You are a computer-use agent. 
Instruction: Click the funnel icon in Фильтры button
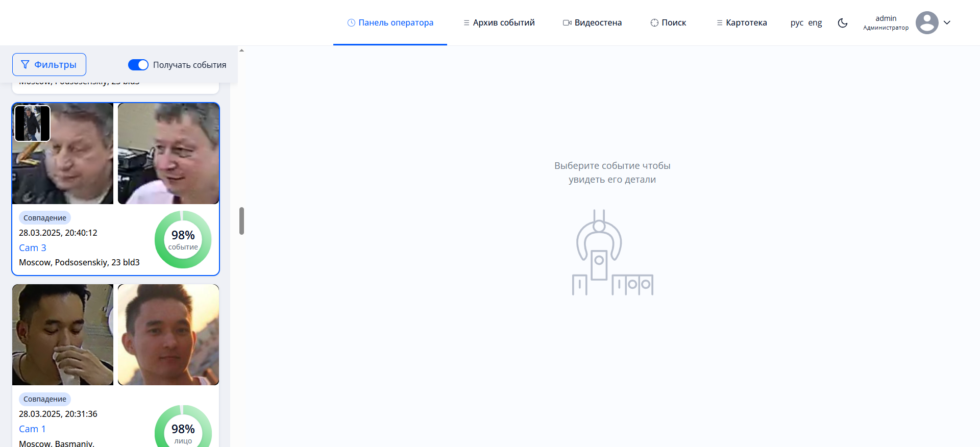(25, 65)
